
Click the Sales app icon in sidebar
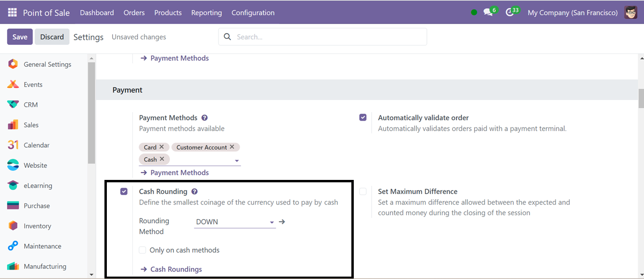coord(13,125)
